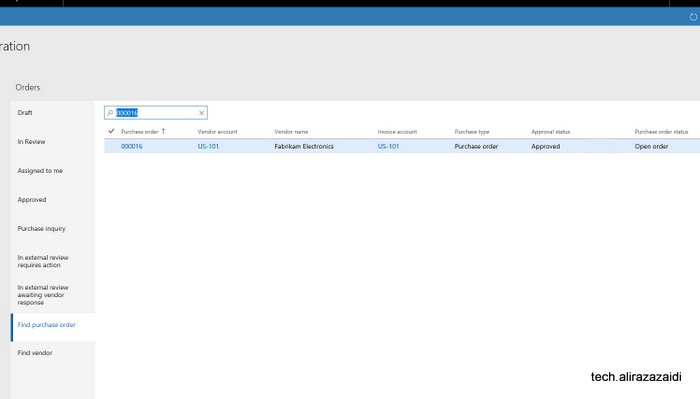Open vendor account US-101 link
Viewport: 700px width, 399px height.
(x=208, y=146)
